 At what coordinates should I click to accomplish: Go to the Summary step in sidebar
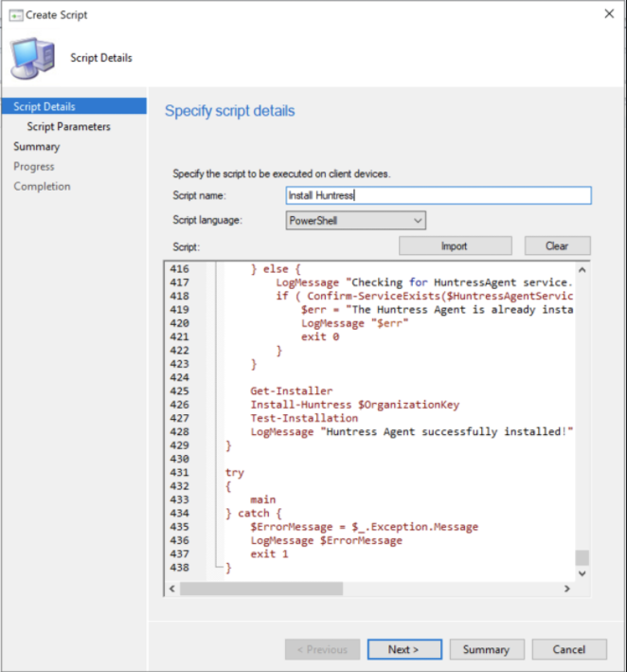click(x=36, y=147)
